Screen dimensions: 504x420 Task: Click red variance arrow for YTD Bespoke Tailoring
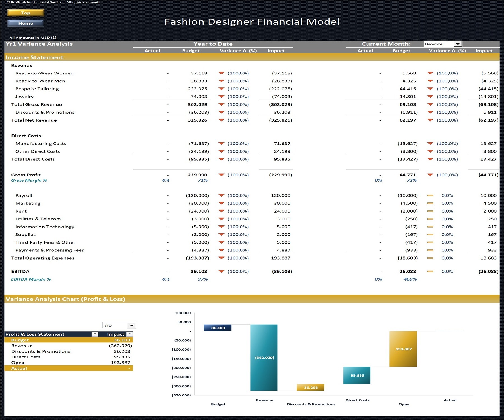pos(221,89)
